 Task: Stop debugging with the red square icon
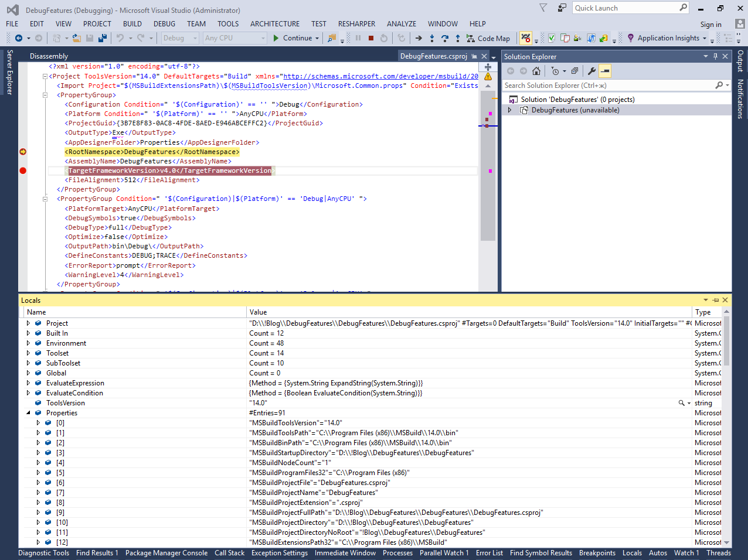coord(371,38)
